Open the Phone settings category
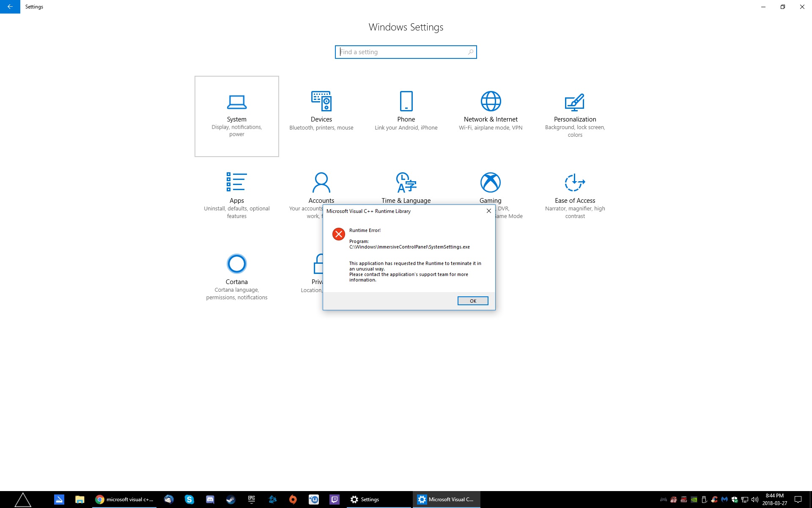Viewport: 812px width, 508px height. (x=406, y=111)
